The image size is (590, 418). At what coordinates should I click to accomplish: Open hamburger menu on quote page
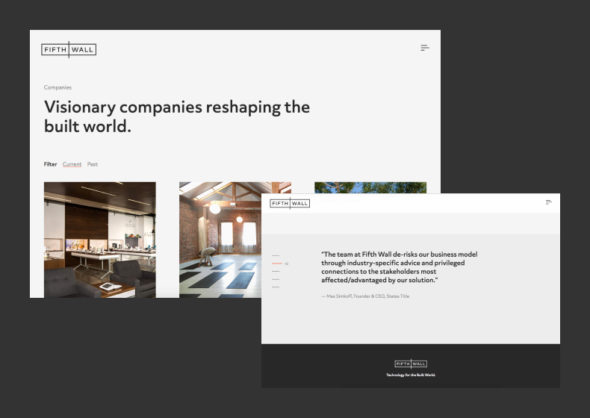(548, 202)
